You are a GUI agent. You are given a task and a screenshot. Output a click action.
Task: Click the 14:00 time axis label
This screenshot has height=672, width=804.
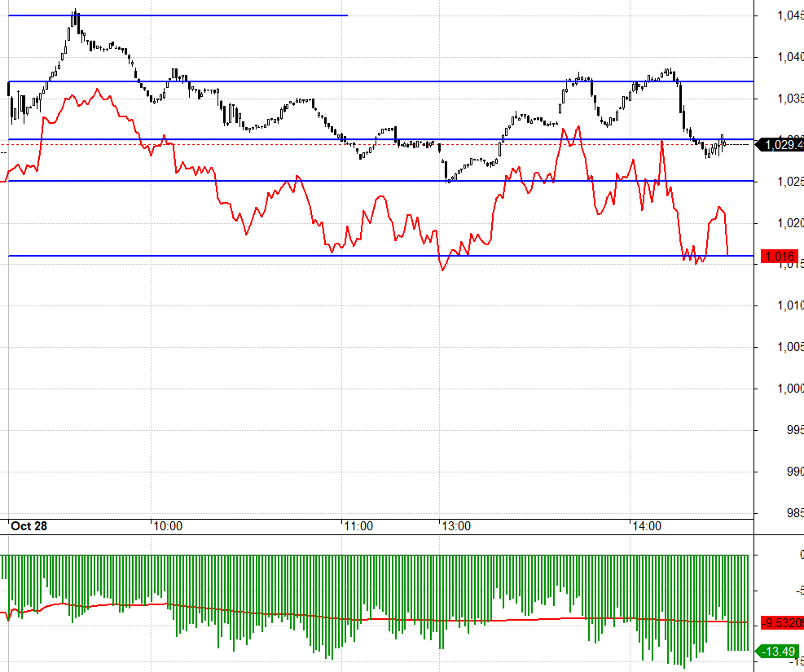click(647, 526)
